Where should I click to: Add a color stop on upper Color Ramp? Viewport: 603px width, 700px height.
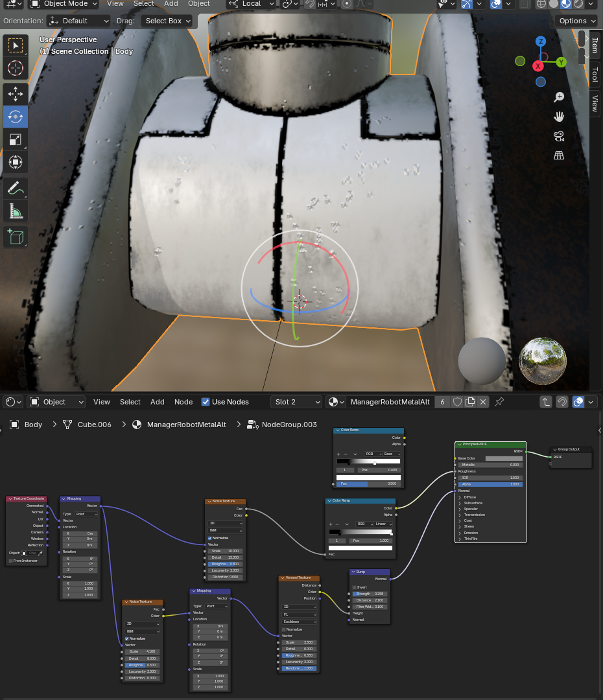click(338, 454)
